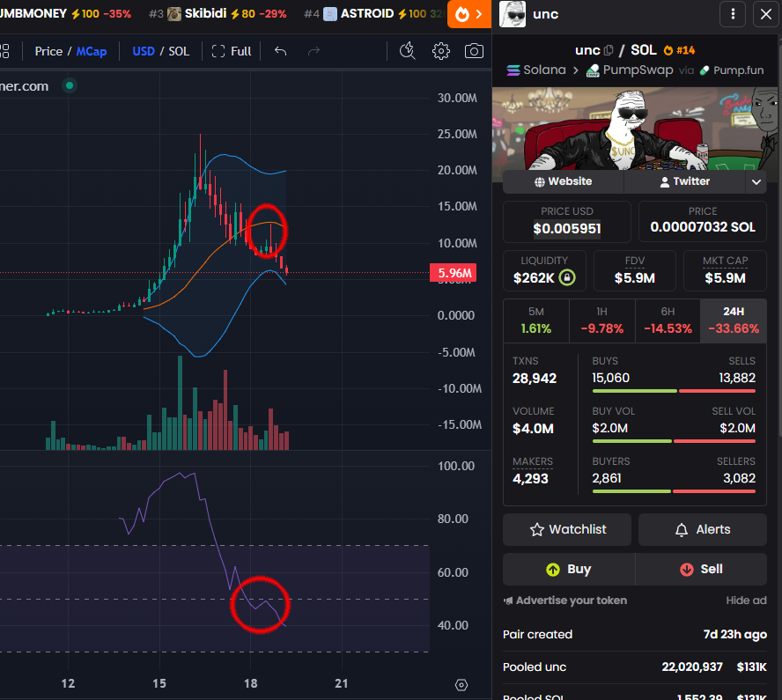This screenshot has width=782, height=700.
Task: Open the Pump.fun link
Action: 732,70
